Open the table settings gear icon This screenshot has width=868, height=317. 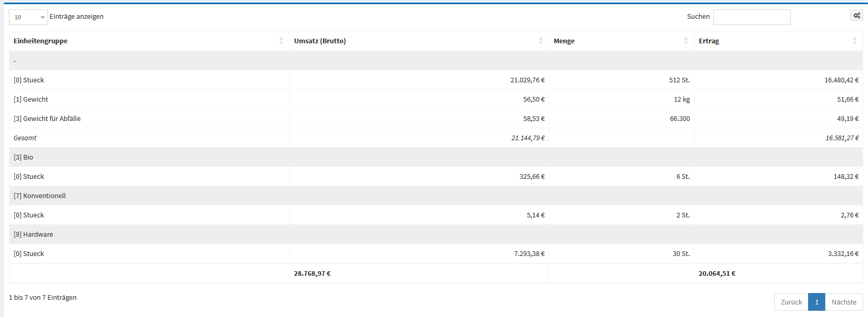click(x=857, y=16)
